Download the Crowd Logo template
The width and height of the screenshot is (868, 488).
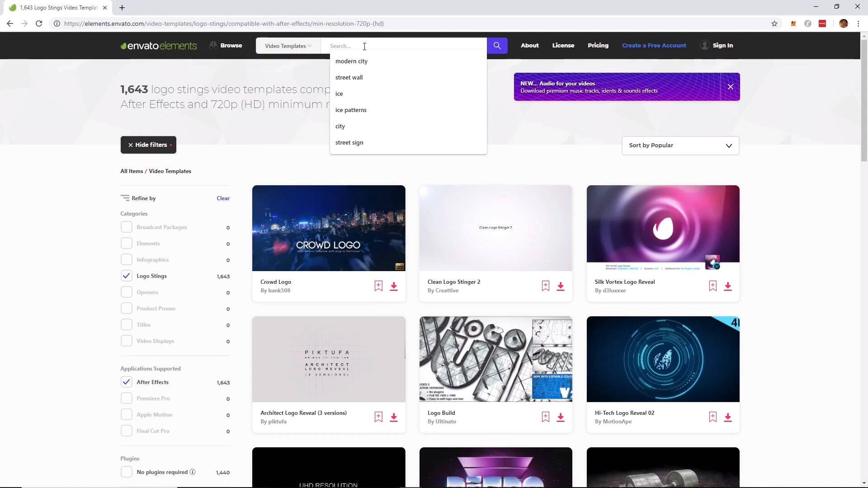pyautogui.click(x=394, y=286)
